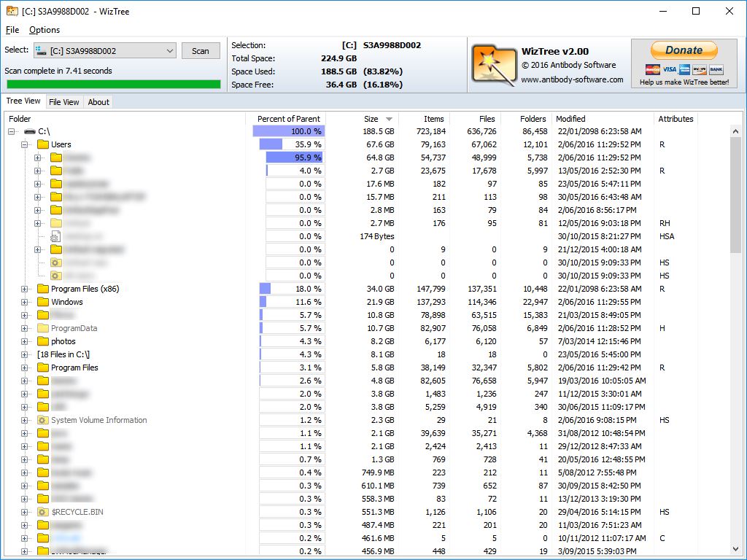Viewport: 747px width, 560px height.
Task: Sort by the Percent of Parent header
Action: tap(285, 119)
